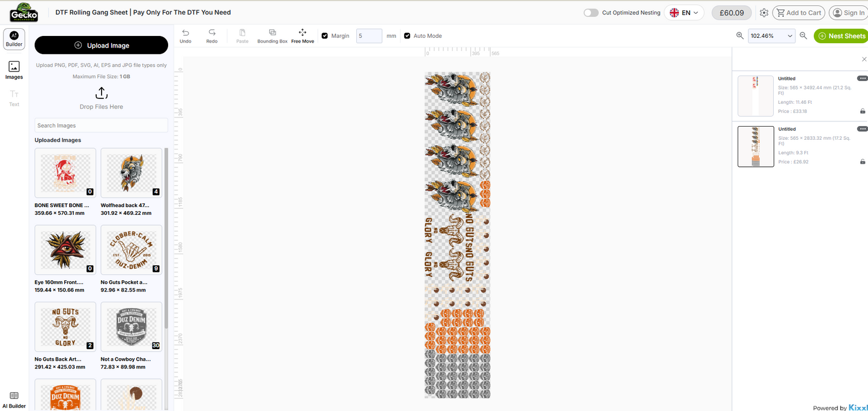Open the Text sidebar tab
Viewport: 868px width, 411px height.
point(14,98)
